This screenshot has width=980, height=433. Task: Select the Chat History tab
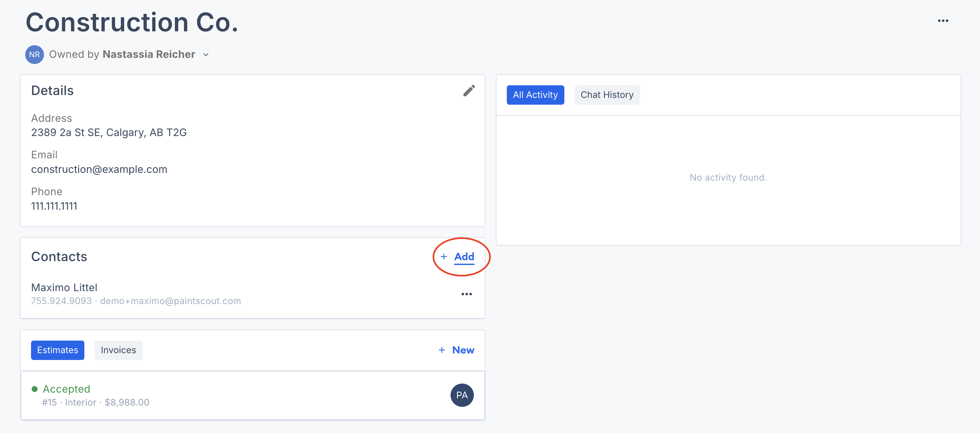coord(607,95)
